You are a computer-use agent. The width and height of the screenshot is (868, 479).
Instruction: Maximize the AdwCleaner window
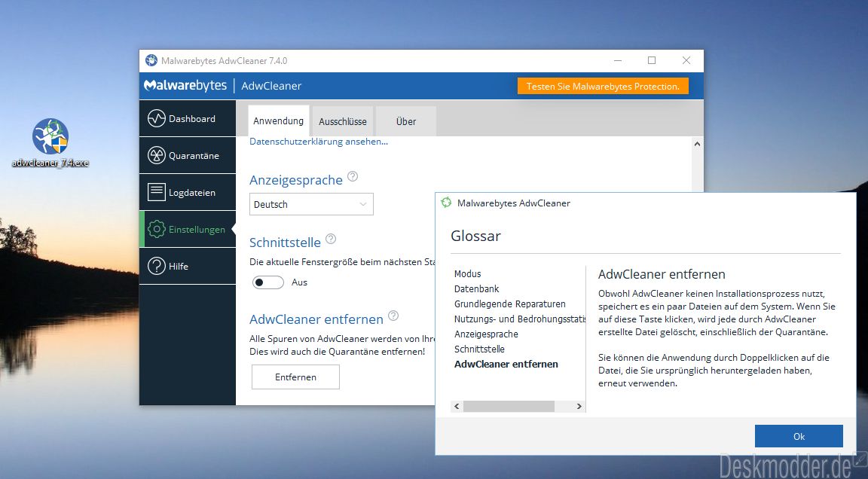tap(652, 60)
